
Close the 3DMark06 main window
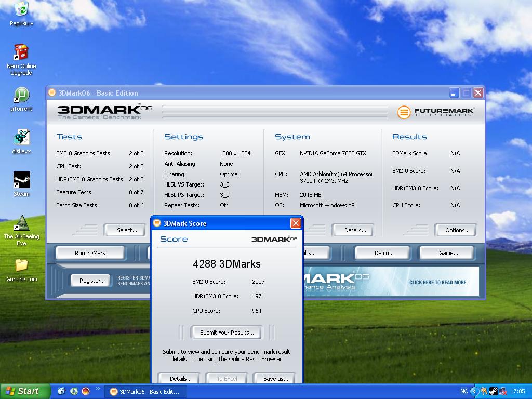(x=478, y=92)
